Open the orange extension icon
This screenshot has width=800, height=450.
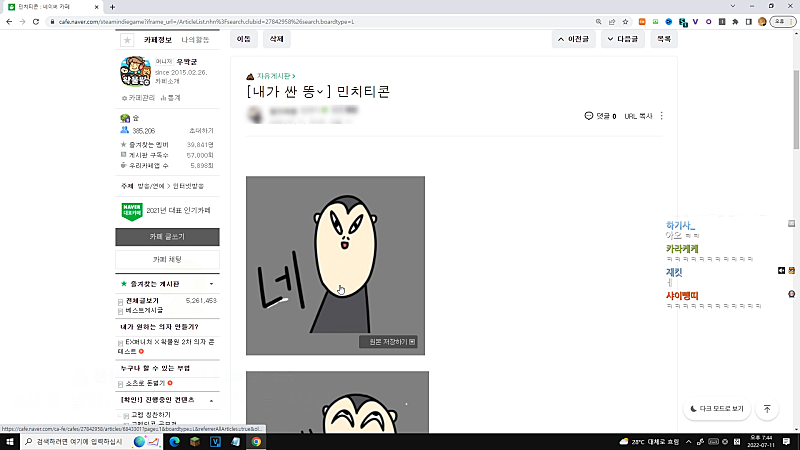click(x=642, y=22)
